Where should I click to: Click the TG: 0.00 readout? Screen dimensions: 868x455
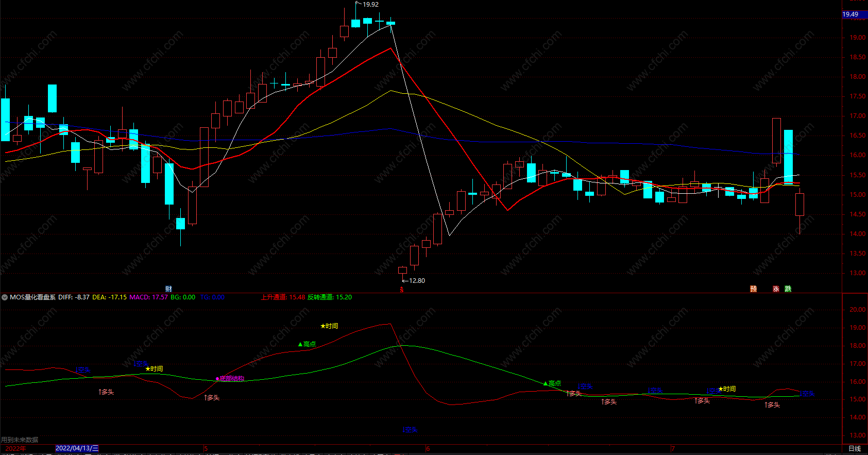[212, 297]
